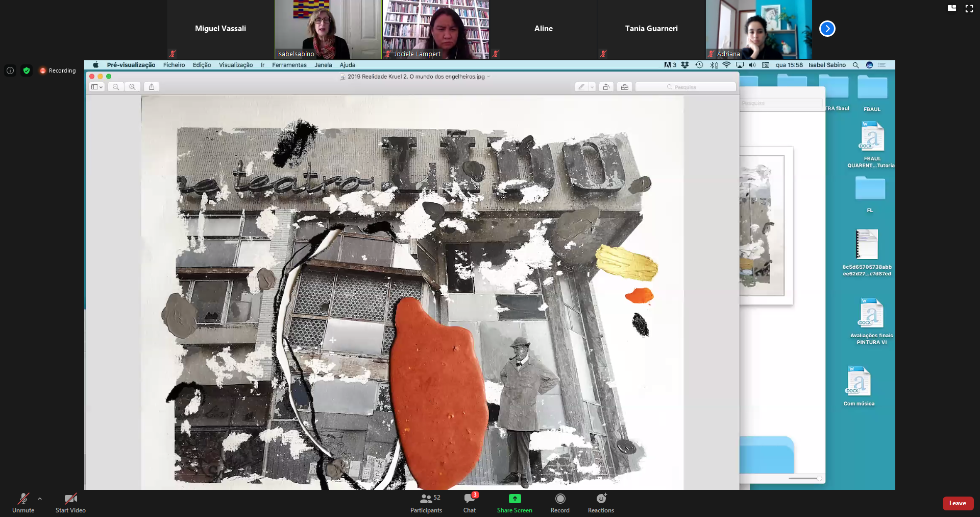Switch Zoom gallery view layout
Viewport: 980px width, 517px height.
pyautogui.click(x=951, y=8)
